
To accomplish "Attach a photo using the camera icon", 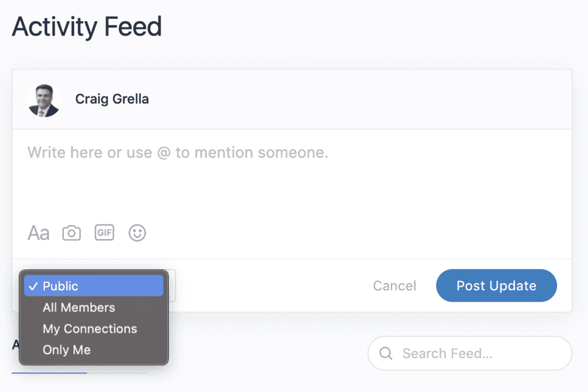I will coord(71,233).
